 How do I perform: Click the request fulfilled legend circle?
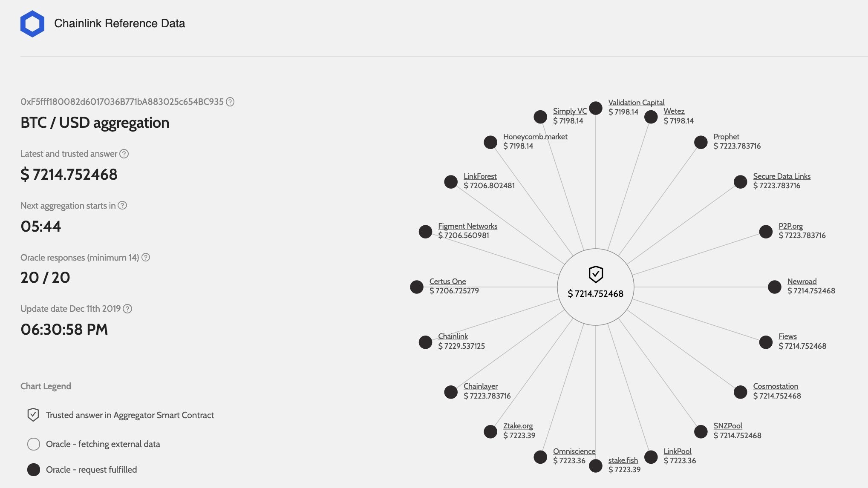point(33,470)
